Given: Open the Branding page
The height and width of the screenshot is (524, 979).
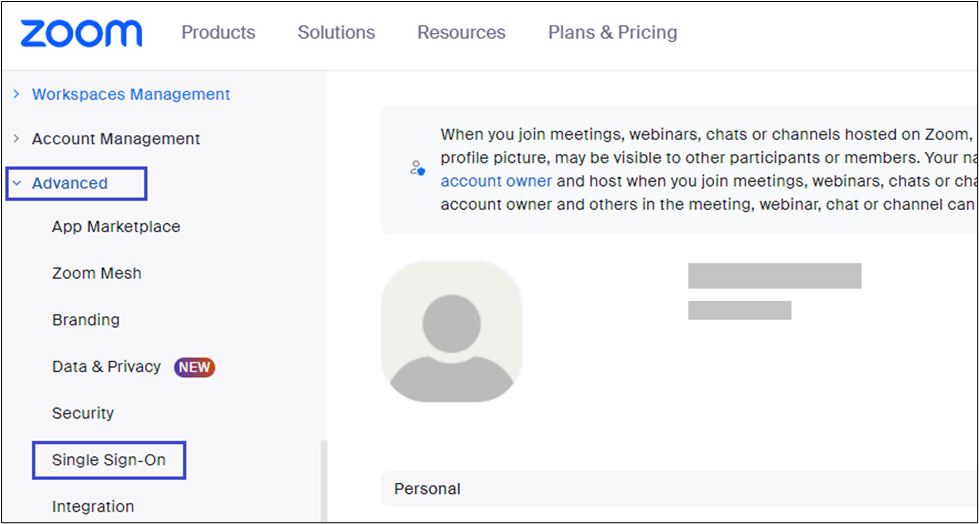Looking at the screenshot, I should pyautogui.click(x=86, y=320).
